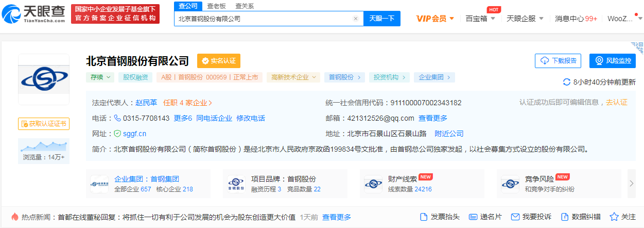Click the shield icon next to sggf.cn
The width and height of the screenshot is (644, 228).
click(x=117, y=134)
